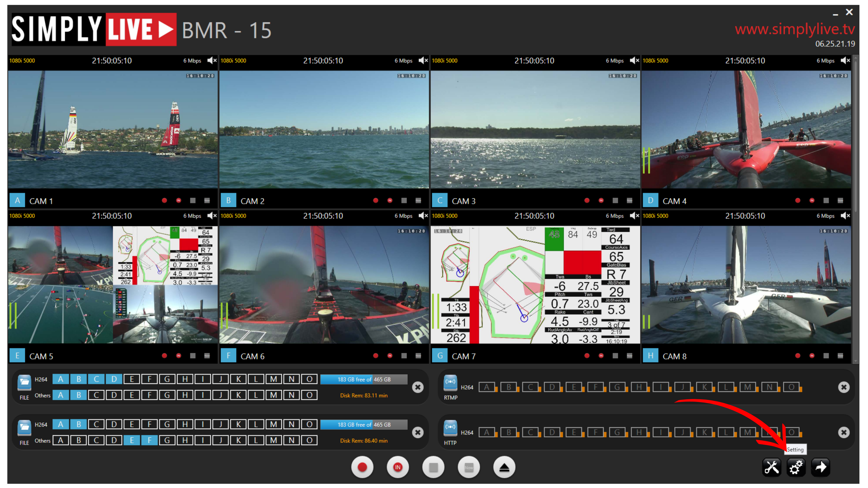Image resolution: width=868 pixels, height=488 pixels.
Task: Select channel letter G label for CAM 7
Action: 440,356
